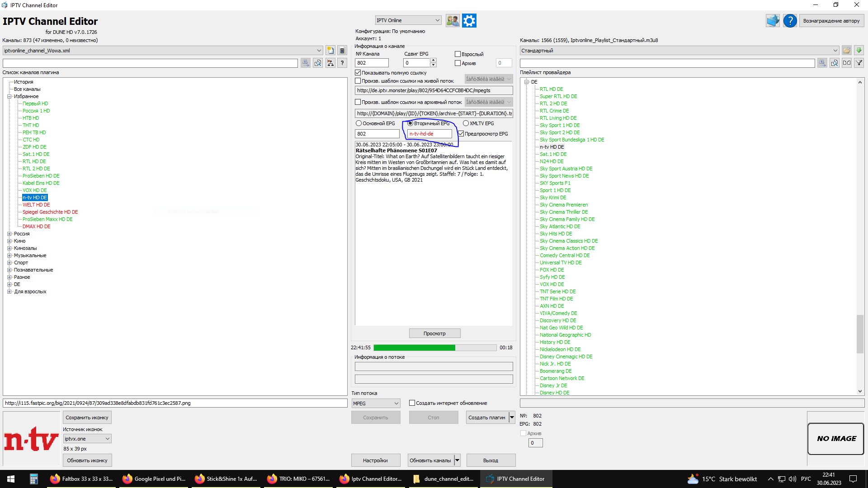Open the Calculator taskbar icon
The height and width of the screenshot is (488, 868).
[x=34, y=479]
